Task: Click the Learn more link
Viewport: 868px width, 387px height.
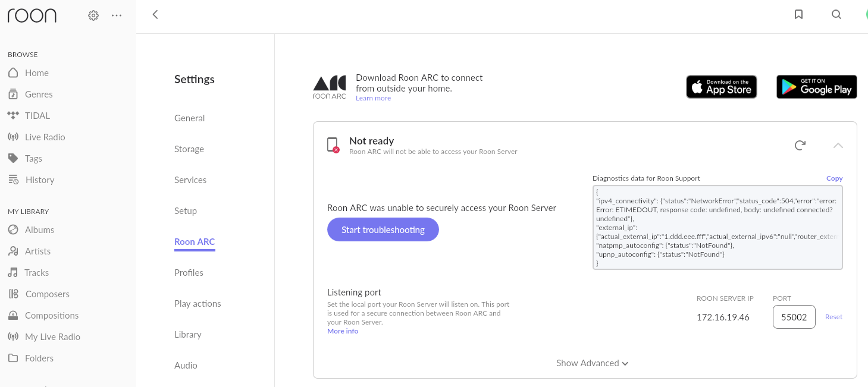Action: 374,98
